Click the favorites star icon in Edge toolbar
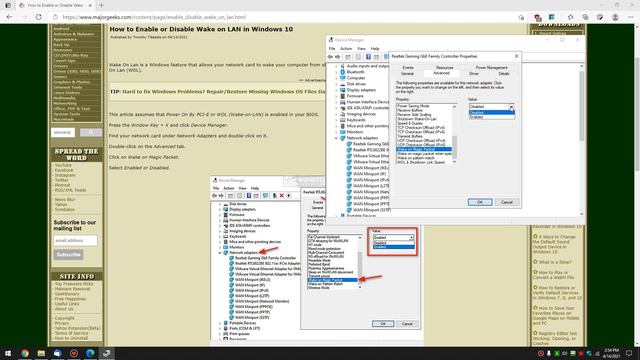640x360 pixels. 571,17
